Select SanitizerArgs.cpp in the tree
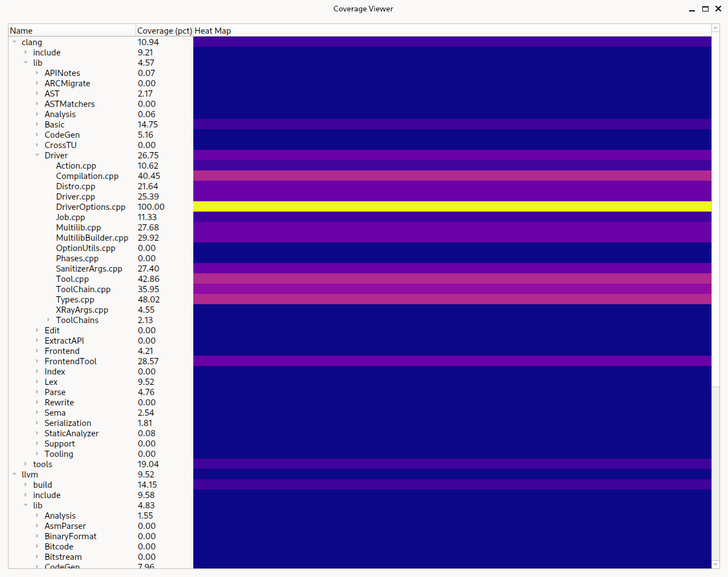The image size is (728, 577). coord(89,268)
